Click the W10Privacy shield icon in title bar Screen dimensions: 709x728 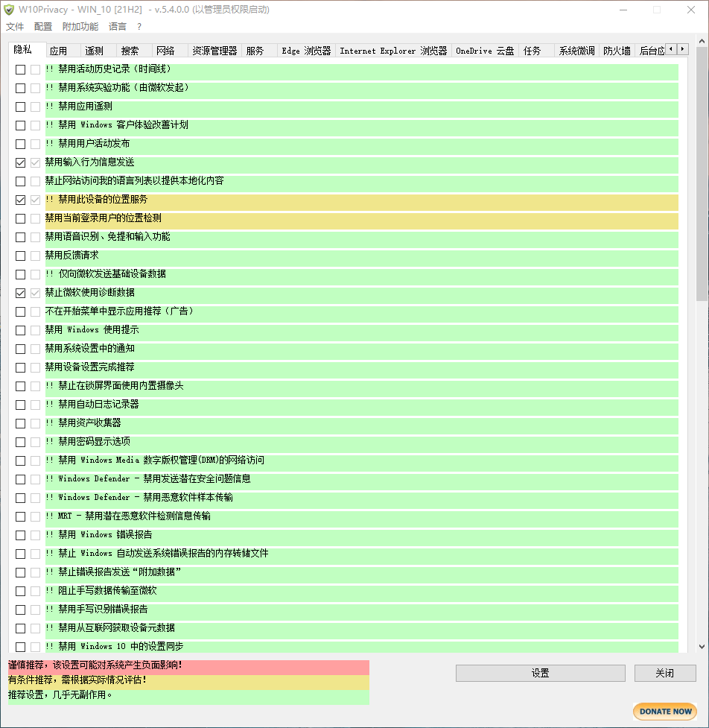(x=9, y=10)
